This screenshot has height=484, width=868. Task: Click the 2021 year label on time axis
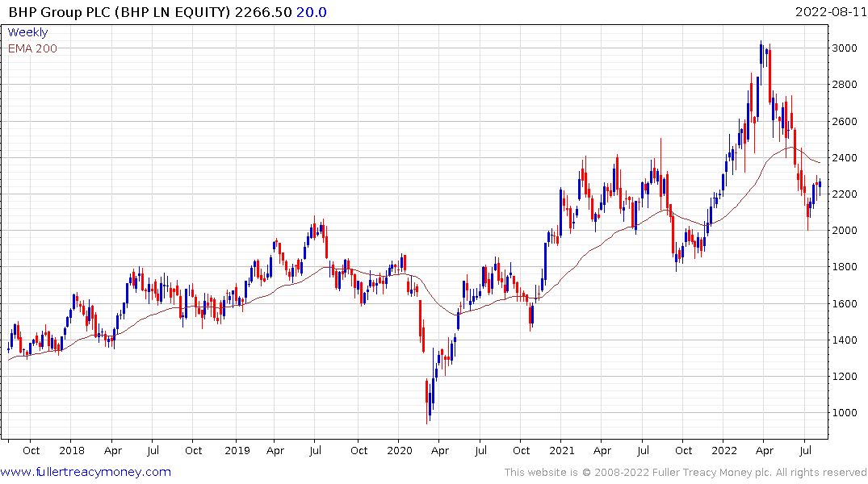562,450
